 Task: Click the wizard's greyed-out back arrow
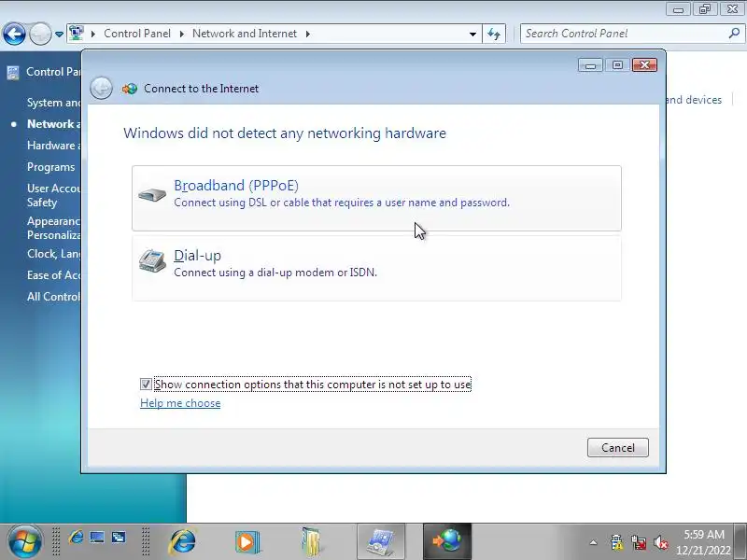coord(101,89)
